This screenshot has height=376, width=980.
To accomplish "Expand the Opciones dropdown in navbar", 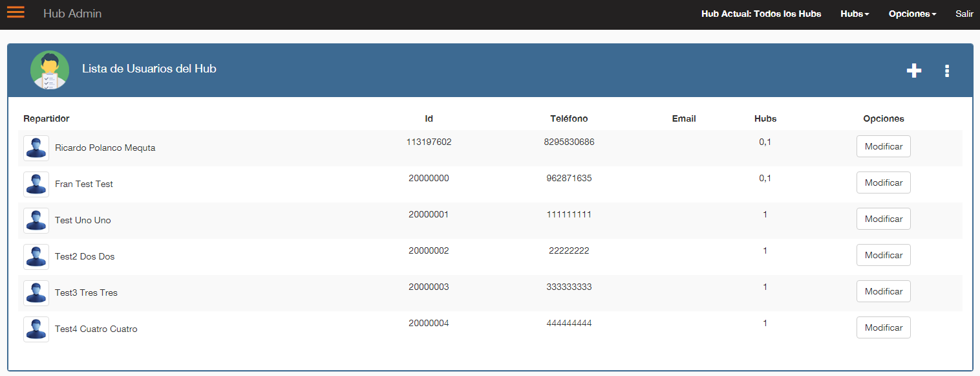I will point(912,14).
